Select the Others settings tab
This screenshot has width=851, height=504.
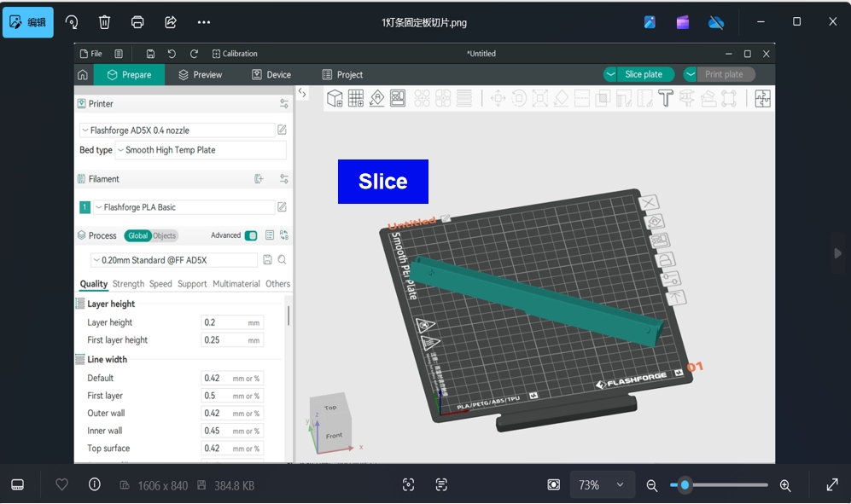click(x=278, y=284)
